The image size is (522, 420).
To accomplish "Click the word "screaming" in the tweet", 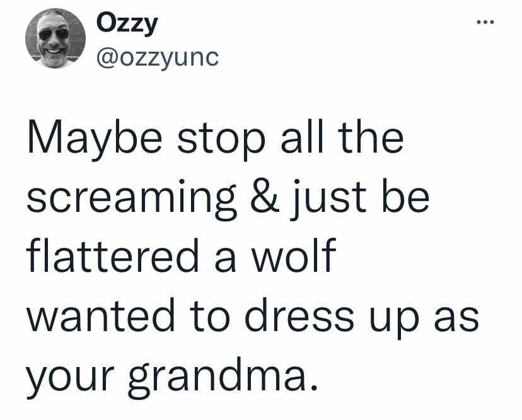I will [x=132, y=199].
